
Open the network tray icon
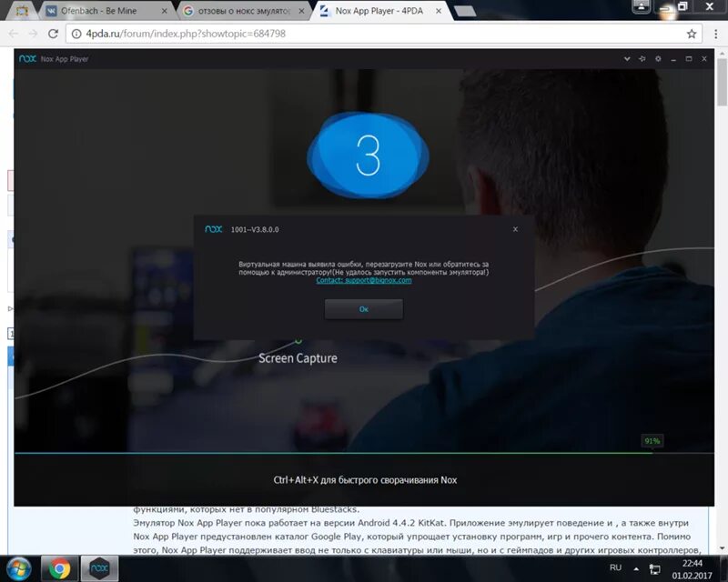pos(654,569)
